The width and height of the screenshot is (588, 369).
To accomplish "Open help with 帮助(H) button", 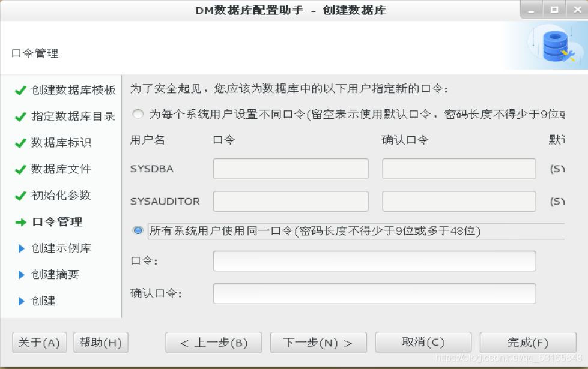I will [101, 343].
